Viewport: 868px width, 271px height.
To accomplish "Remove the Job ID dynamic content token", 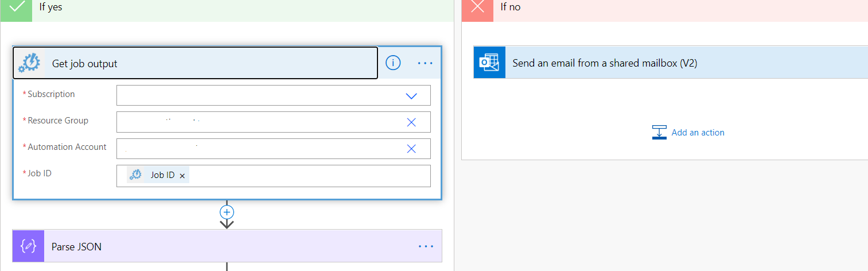I will [182, 176].
